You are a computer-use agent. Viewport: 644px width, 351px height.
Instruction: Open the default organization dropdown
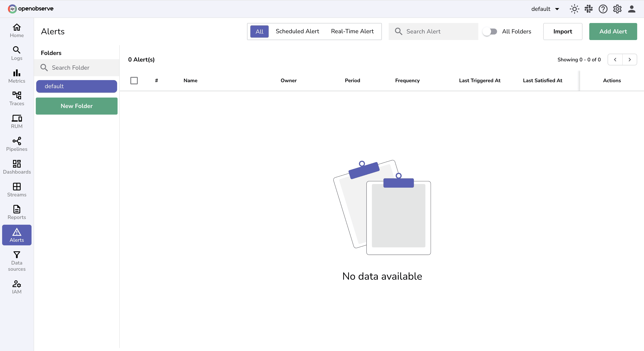545,9
